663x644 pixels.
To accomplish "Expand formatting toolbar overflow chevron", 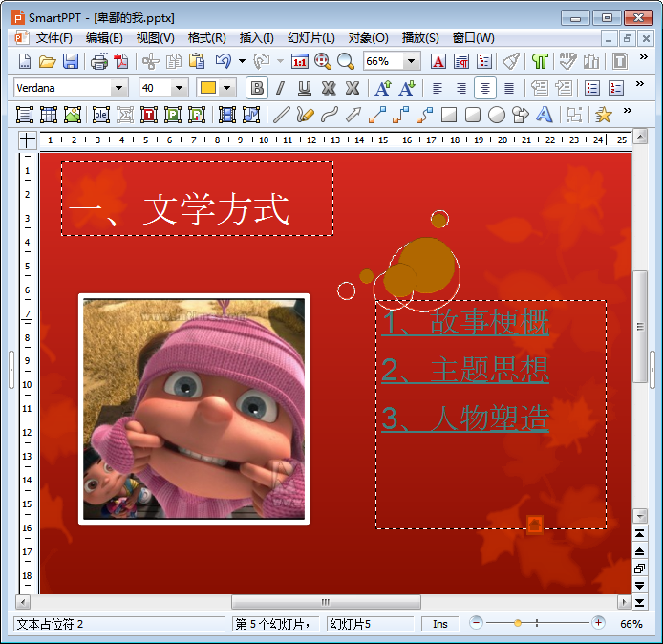I will pyautogui.click(x=640, y=84).
